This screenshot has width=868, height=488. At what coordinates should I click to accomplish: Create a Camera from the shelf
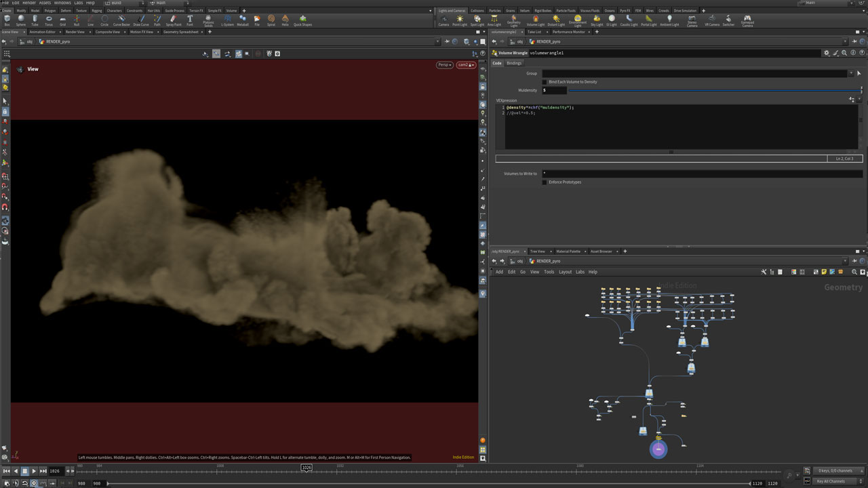coord(443,20)
